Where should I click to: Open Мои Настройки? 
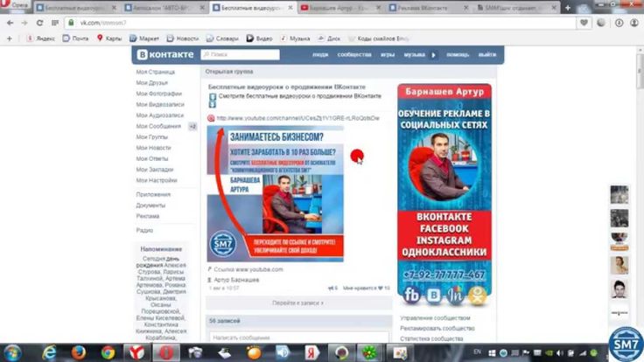click(x=156, y=181)
